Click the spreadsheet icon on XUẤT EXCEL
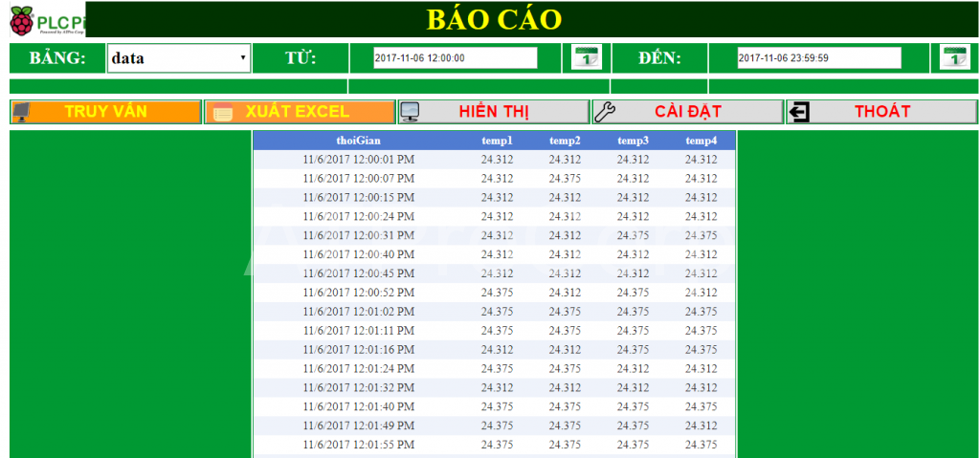 [223, 112]
